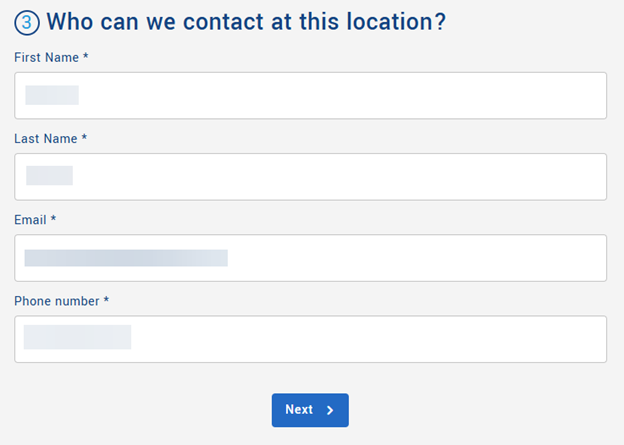Click the required asterisk beside Last Name
Screen dimensions: 624x445
[x=84, y=139]
